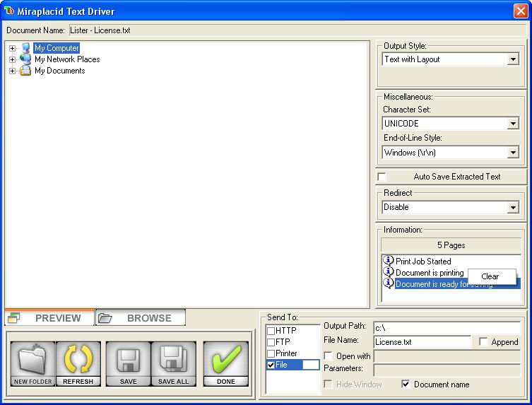Click the Document Name field
Viewport: 532px width, 405px height.
[297, 30]
